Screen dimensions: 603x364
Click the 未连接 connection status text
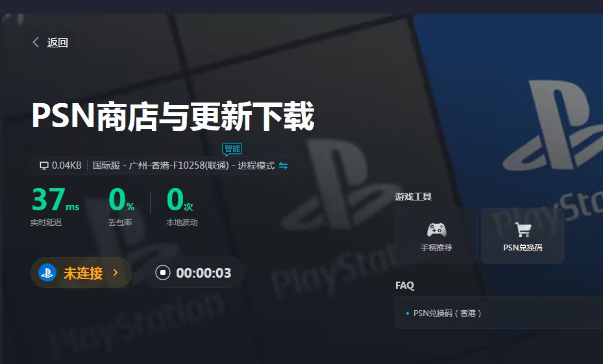[83, 273]
